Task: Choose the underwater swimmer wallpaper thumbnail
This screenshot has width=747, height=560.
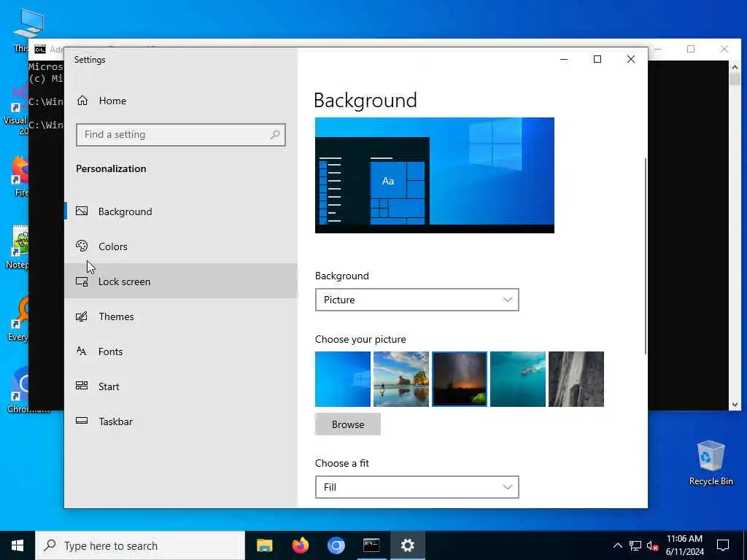Action: point(518,379)
